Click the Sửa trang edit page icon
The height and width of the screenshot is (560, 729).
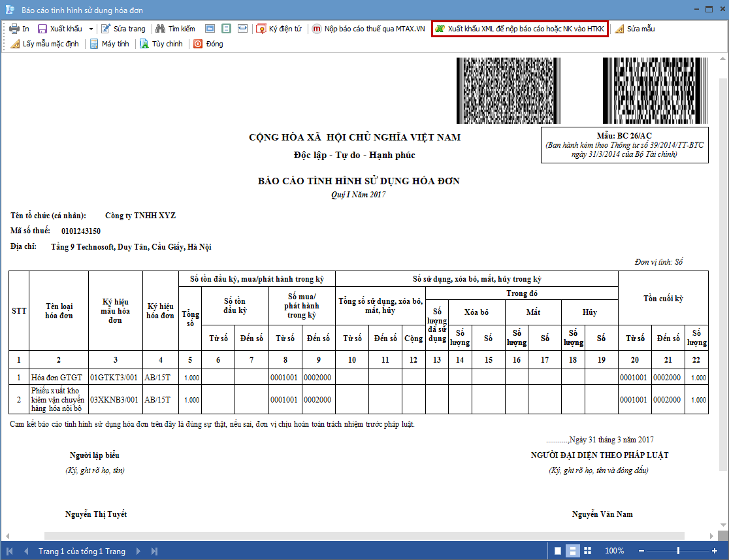coord(106,29)
